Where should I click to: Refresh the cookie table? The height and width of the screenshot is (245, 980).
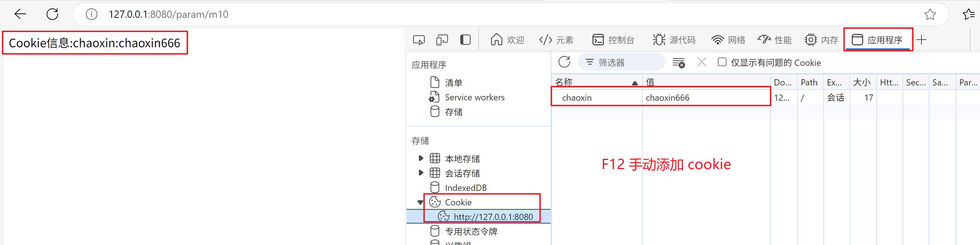[x=564, y=63]
